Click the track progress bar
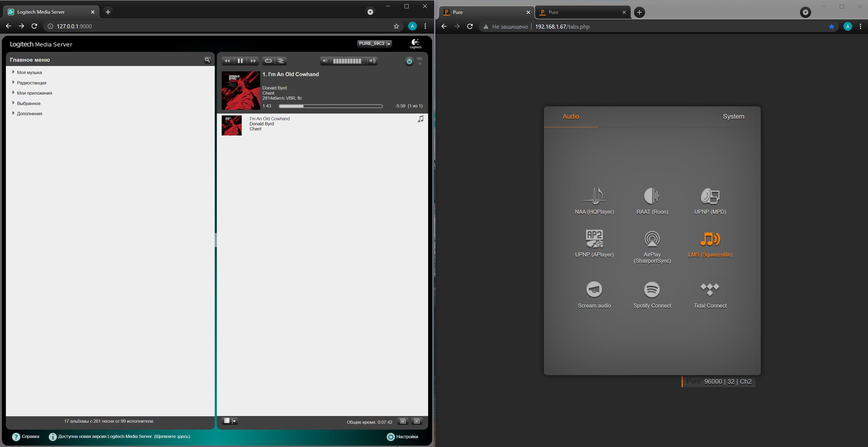 click(x=330, y=106)
